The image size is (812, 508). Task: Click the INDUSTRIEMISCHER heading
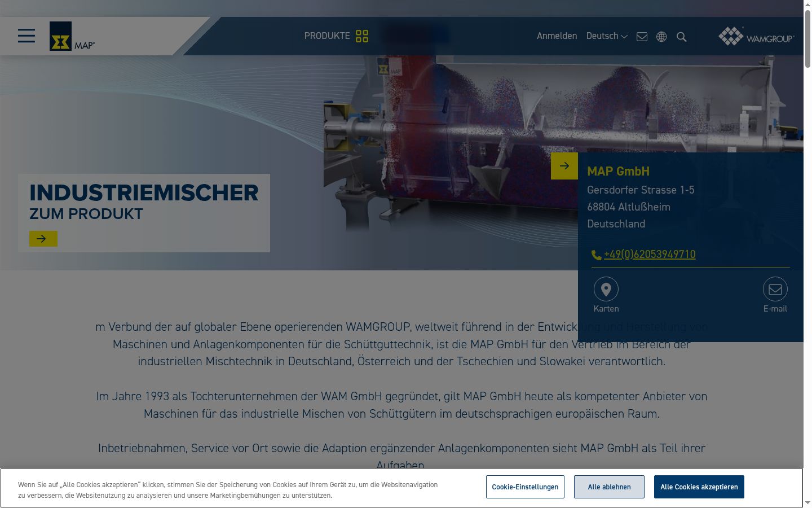[144, 193]
